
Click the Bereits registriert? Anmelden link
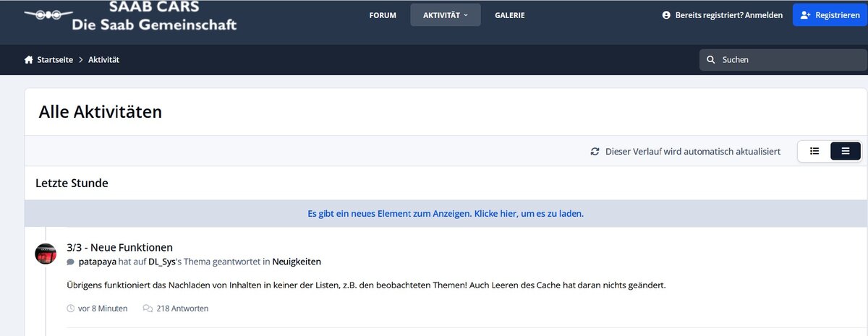pyautogui.click(x=728, y=15)
